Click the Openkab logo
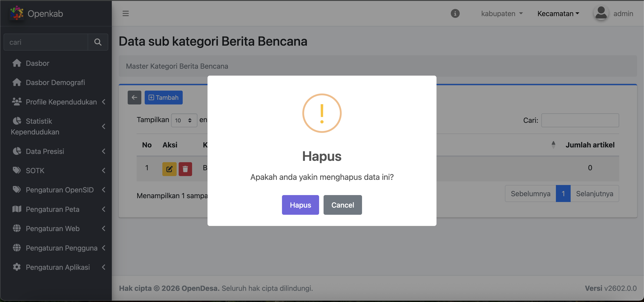This screenshot has width=644, height=302. 17,13
